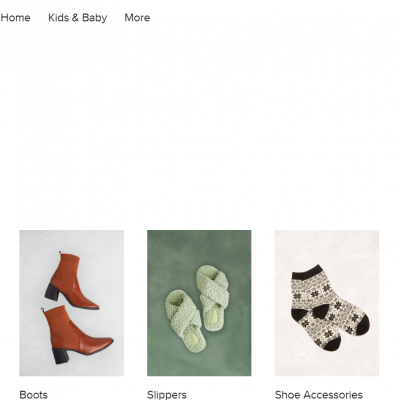Click the right green fuzzy slipper
400x400 pixels.
[x=213, y=297]
